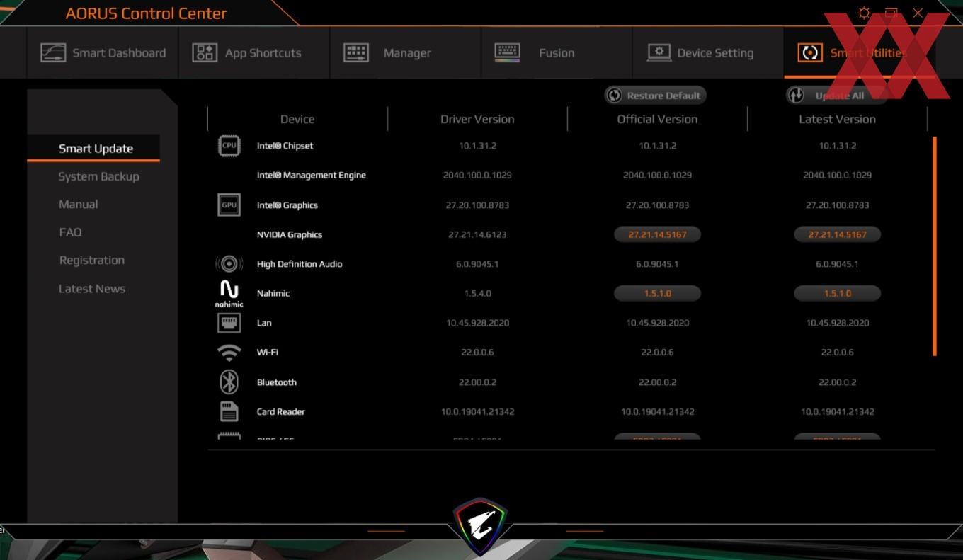The image size is (963, 560).
Task: Select the Nahimic device name text
Action: pyautogui.click(x=273, y=293)
